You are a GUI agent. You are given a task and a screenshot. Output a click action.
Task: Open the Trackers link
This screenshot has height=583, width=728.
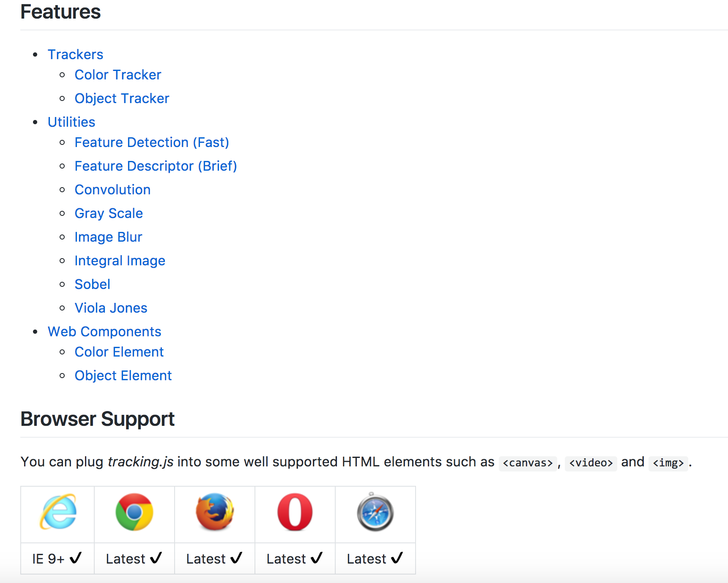(75, 54)
